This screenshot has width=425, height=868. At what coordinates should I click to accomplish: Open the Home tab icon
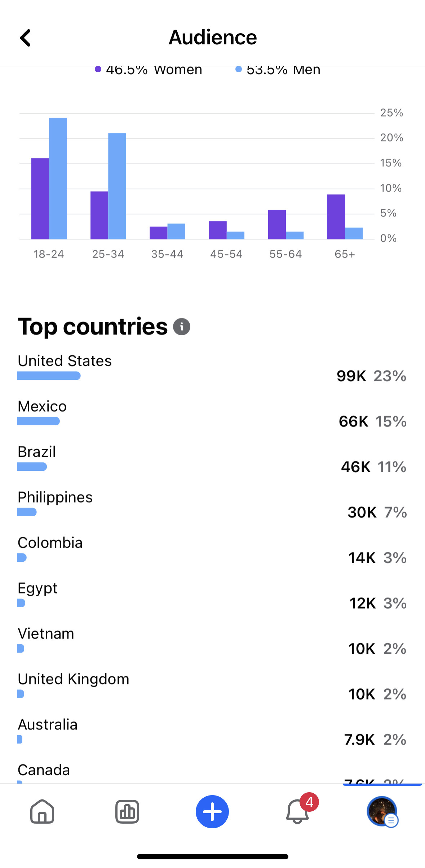(x=42, y=812)
